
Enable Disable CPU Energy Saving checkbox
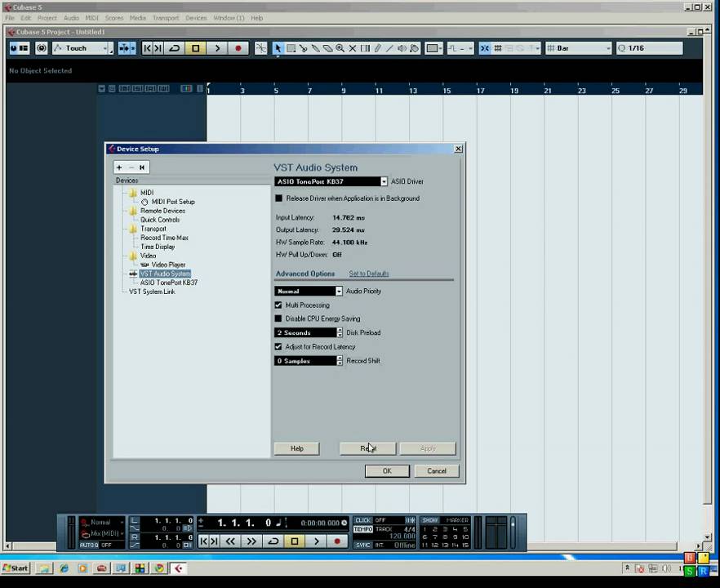click(x=278, y=318)
